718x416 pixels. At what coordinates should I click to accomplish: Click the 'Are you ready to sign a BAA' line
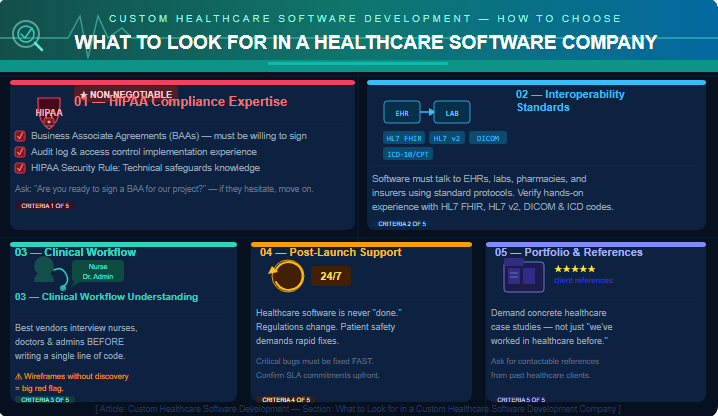[164, 189]
